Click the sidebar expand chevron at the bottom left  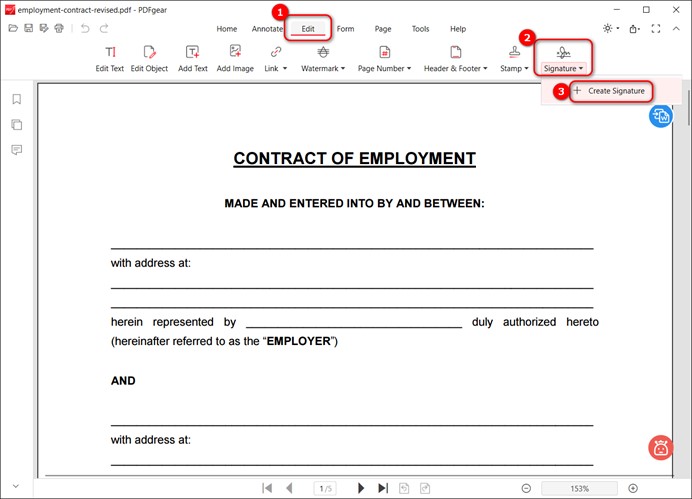pyautogui.click(x=16, y=486)
